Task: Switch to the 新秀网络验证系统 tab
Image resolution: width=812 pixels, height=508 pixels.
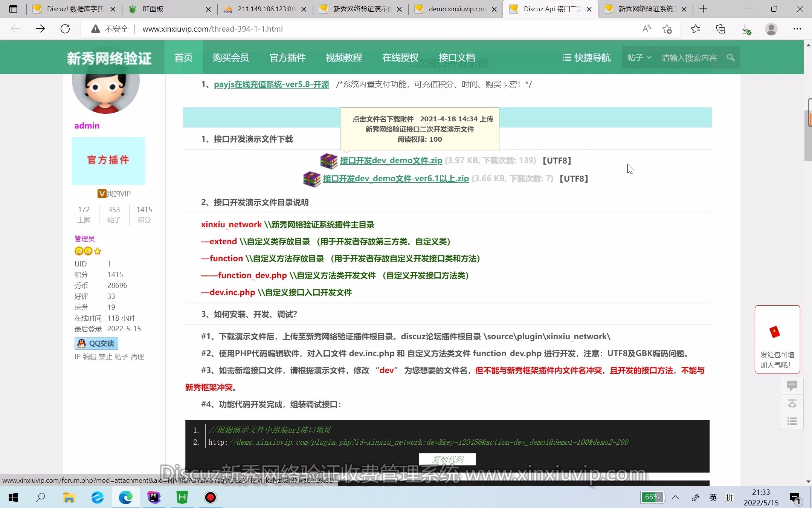Action: pyautogui.click(x=645, y=9)
